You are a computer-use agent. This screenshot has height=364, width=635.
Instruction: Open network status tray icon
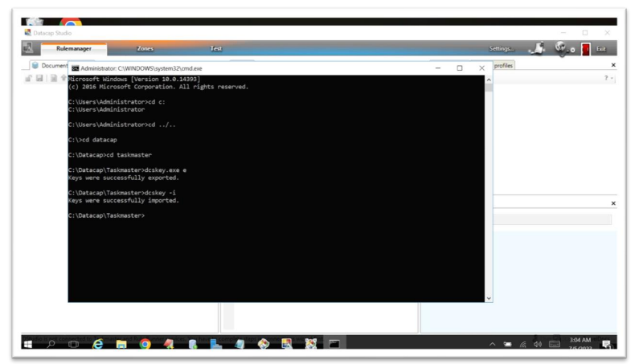(522, 344)
